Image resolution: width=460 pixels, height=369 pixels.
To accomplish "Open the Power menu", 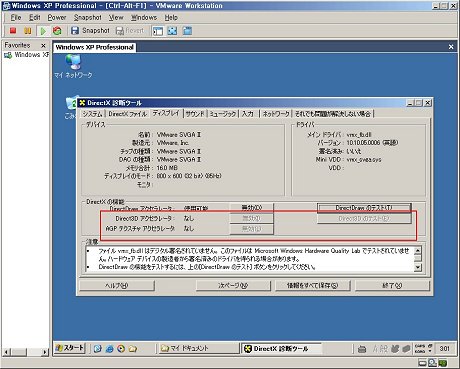I will coord(57,17).
